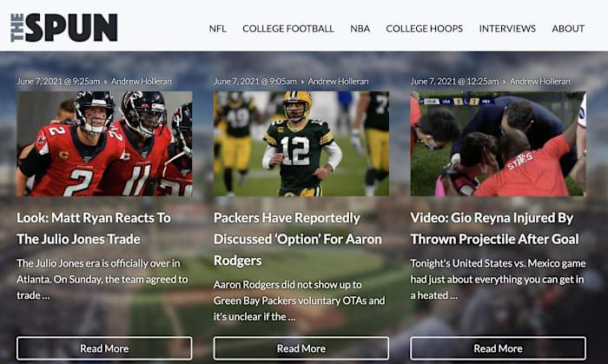Visit the About page
Screen dimensions: 608x364
click(568, 29)
